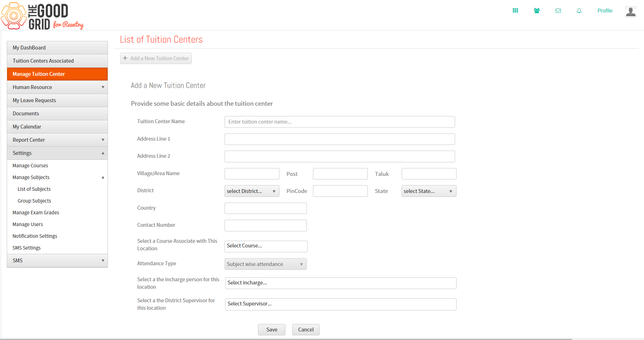Viewport: 644px width, 340px height.
Task: Open My Calendar menu item
Action: click(x=57, y=127)
